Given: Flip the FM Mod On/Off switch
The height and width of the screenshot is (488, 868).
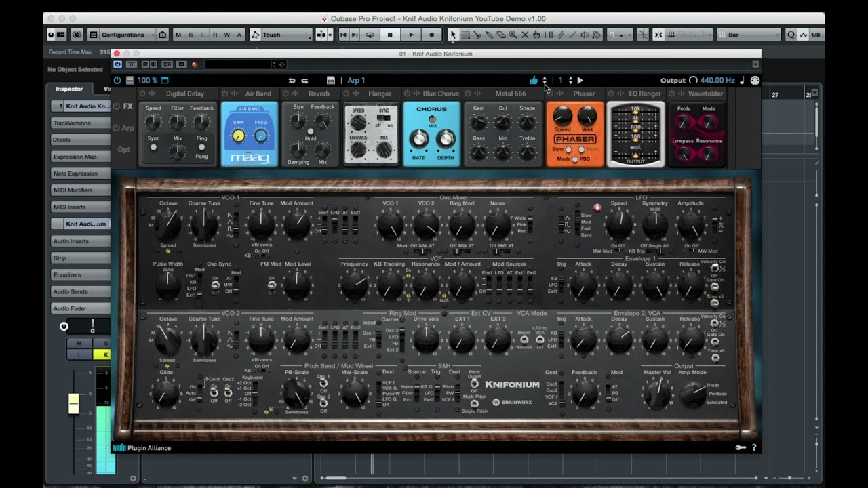Looking at the screenshot, I should click(x=271, y=285).
